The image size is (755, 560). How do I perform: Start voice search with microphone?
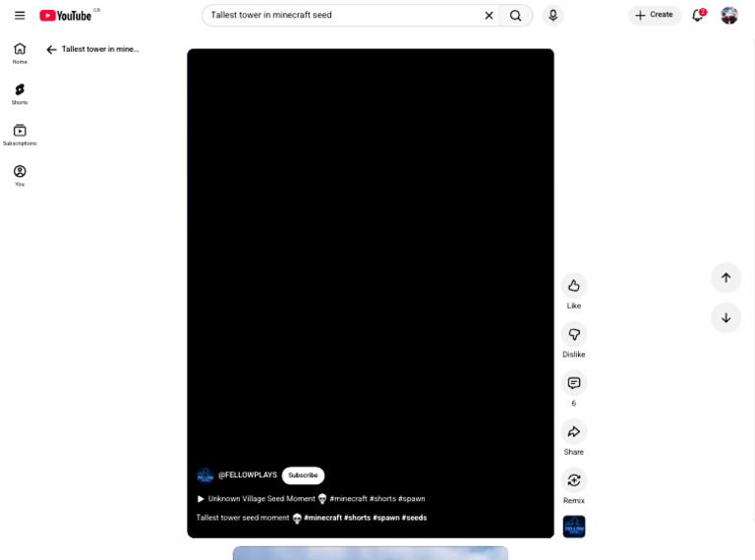coord(552,16)
